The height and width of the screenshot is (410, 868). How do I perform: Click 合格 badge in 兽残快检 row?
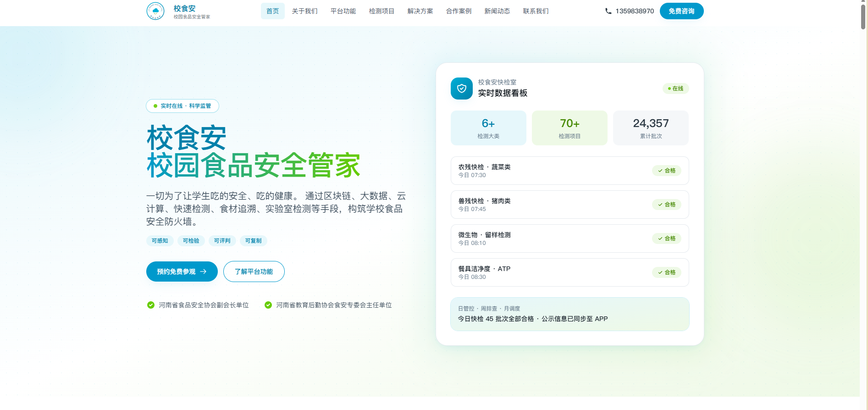pos(667,205)
